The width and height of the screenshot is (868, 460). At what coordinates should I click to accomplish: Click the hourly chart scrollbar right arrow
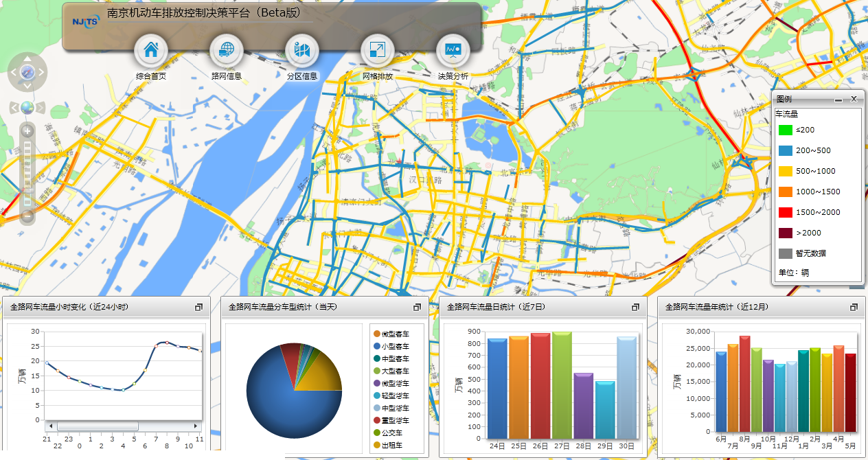[x=196, y=426]
